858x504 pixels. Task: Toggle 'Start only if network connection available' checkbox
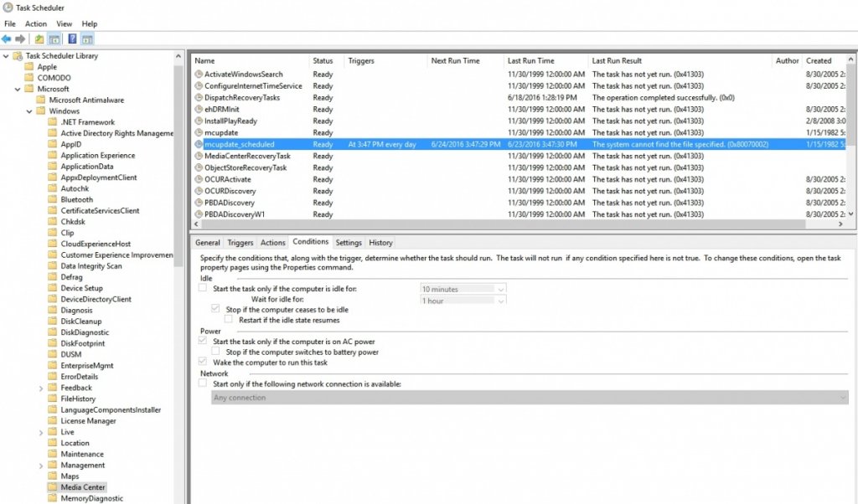pyautogui.click(x=203, y=383)
